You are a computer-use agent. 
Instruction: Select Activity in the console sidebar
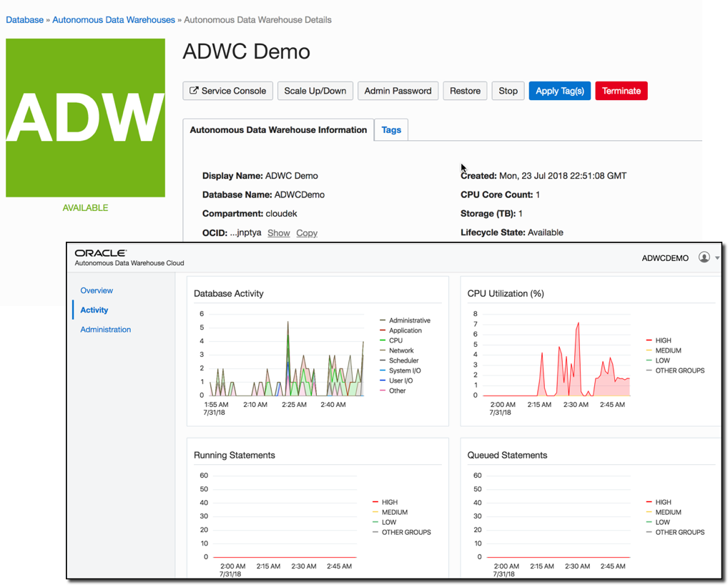click(94, 310)
